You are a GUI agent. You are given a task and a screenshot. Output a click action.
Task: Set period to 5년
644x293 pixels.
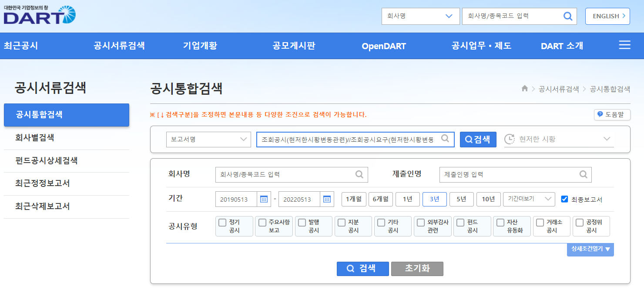coord(462,199)
